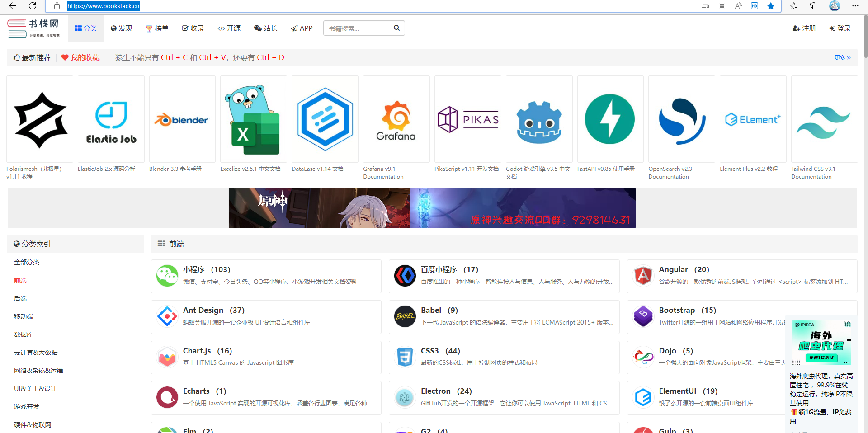Select 网络&系统&运维 category

[x=38, y=371]
